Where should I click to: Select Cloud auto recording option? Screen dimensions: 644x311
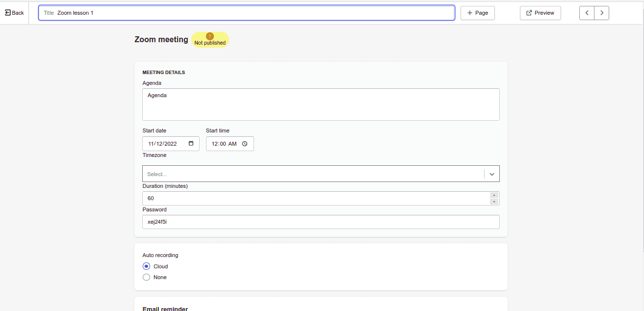click(x=146, y=266)
